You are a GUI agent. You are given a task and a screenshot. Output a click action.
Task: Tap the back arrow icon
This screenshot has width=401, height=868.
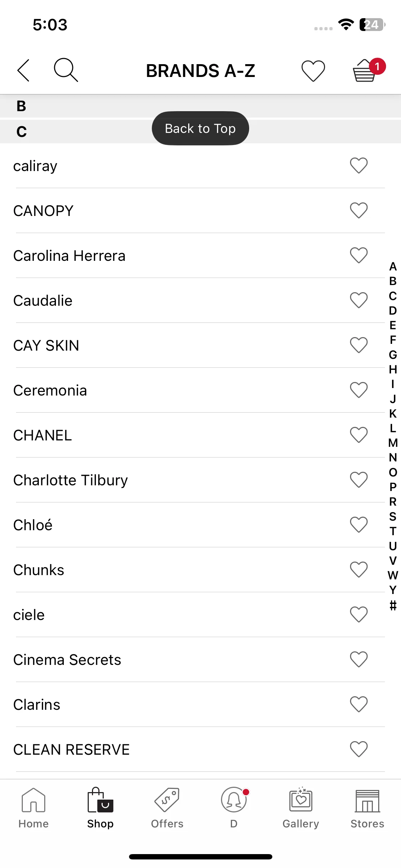click(x=24, y=70)
